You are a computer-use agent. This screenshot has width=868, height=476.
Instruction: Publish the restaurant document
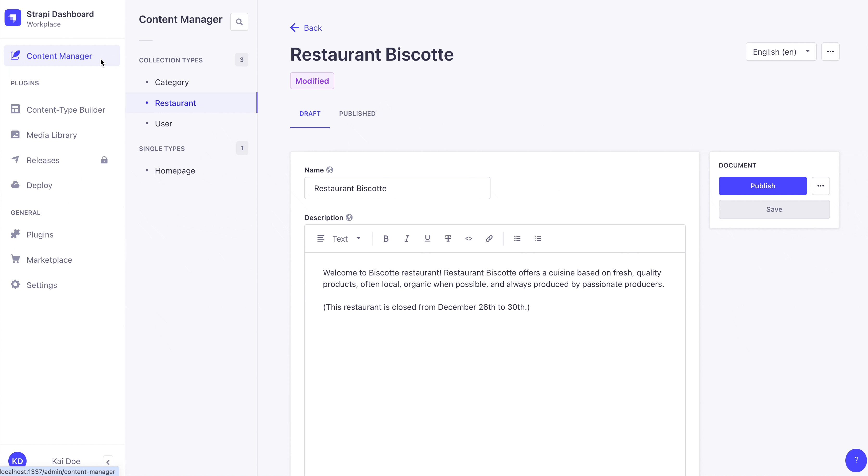click(763, 186)
